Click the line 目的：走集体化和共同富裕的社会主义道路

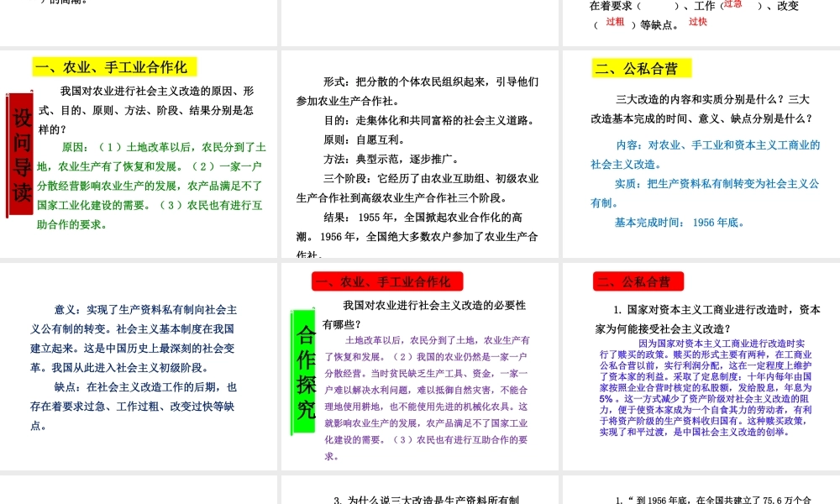pyautogui.click(x=431, y=120)
